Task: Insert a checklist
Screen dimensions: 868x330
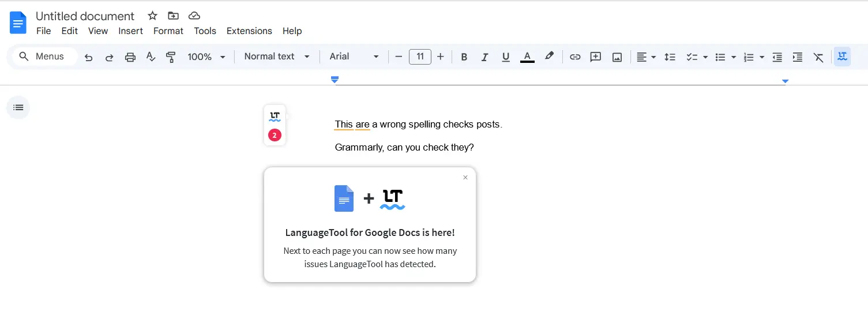Action: coord(692,57)
